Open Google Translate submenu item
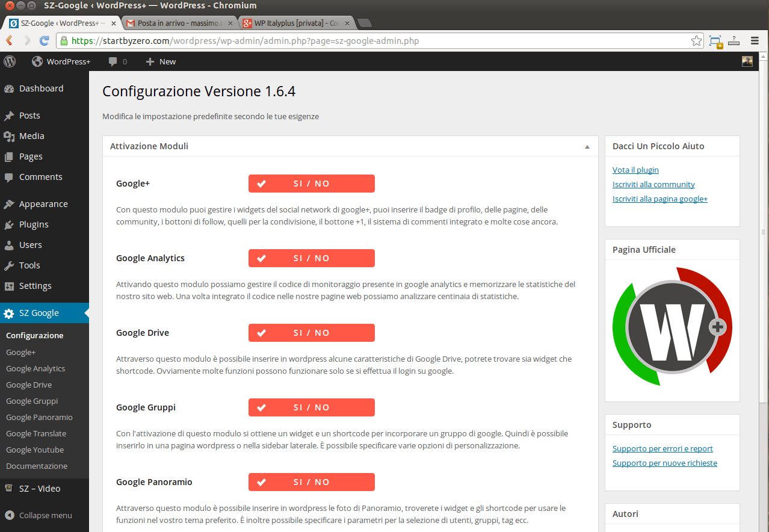Image resolution: width=769 pixels, height=532 pixels. click(x=36, y=434)
